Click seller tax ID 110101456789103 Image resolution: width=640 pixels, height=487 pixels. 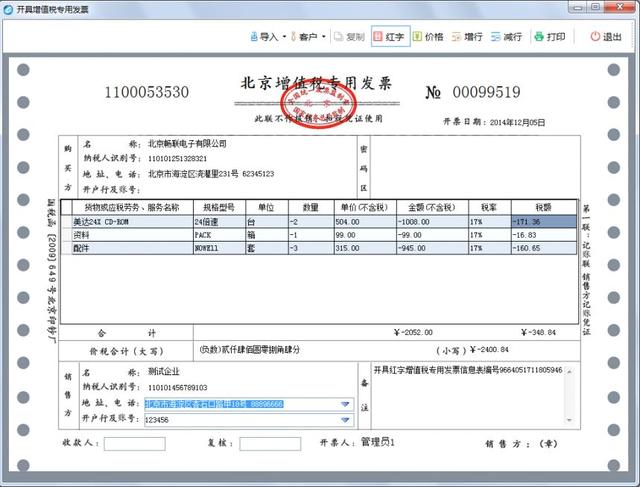pyautogui.click(x=177, y=387)
